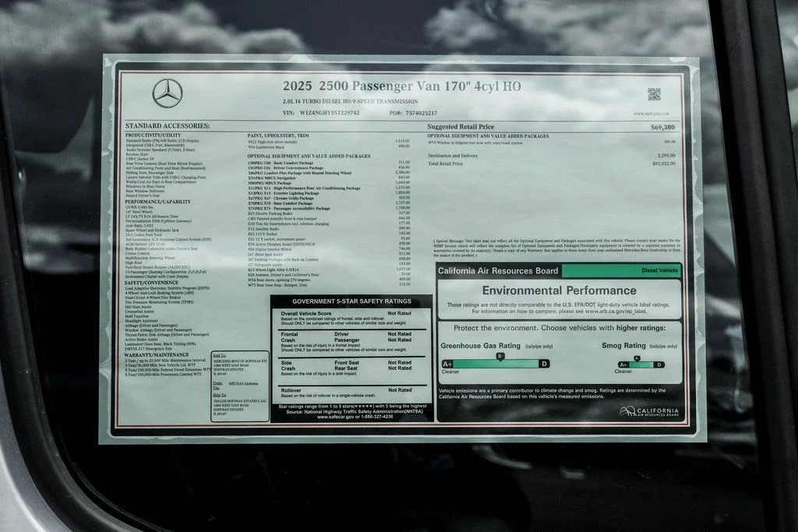
Task: Click the 'WARRANTY/MAINTENANCE' section heading
Action: pyautogui.click(x=157, y=354)
